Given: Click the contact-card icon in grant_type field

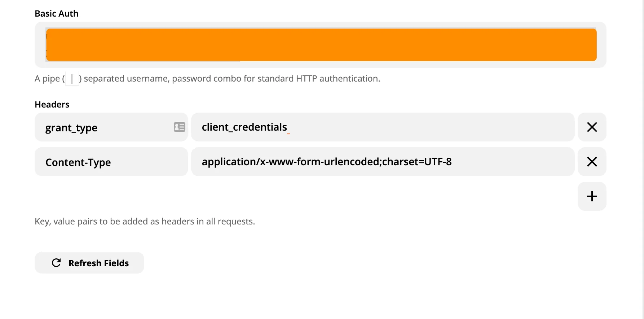Looking at the screenshot, I should tap(179, 127).
